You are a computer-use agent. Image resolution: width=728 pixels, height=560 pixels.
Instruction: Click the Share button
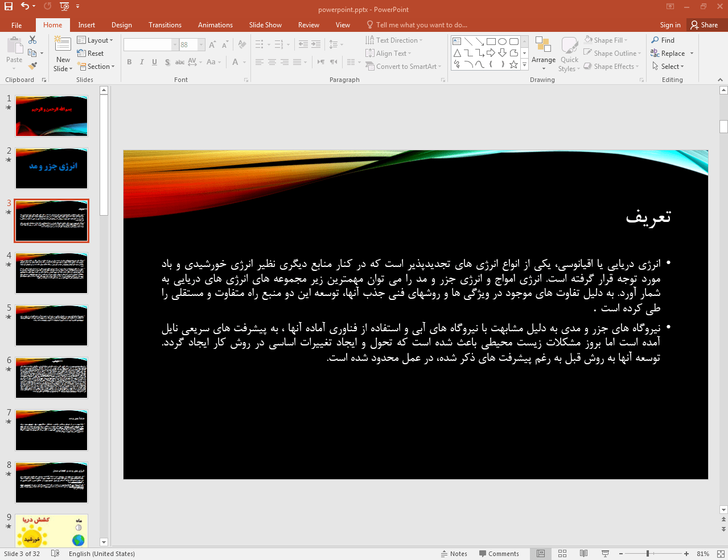[x=704, y=25]
